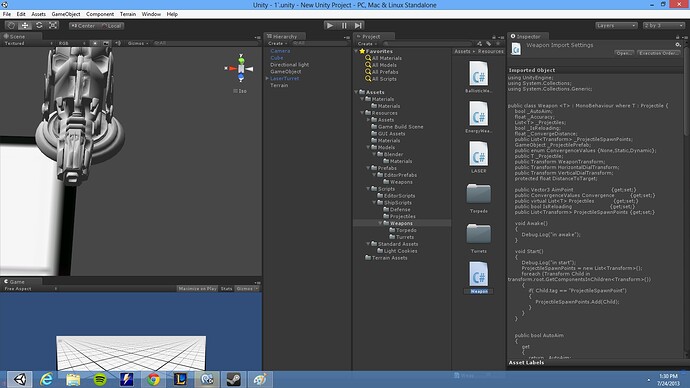Viewport: 690px width, 388px height.
Task: Collapse the Assets root folder
Action: [x=356, y=92]
